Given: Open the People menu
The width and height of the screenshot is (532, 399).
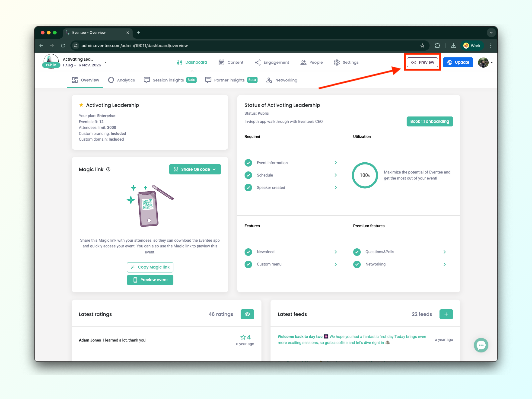Looking at the screenshot, I should point(312,62).
